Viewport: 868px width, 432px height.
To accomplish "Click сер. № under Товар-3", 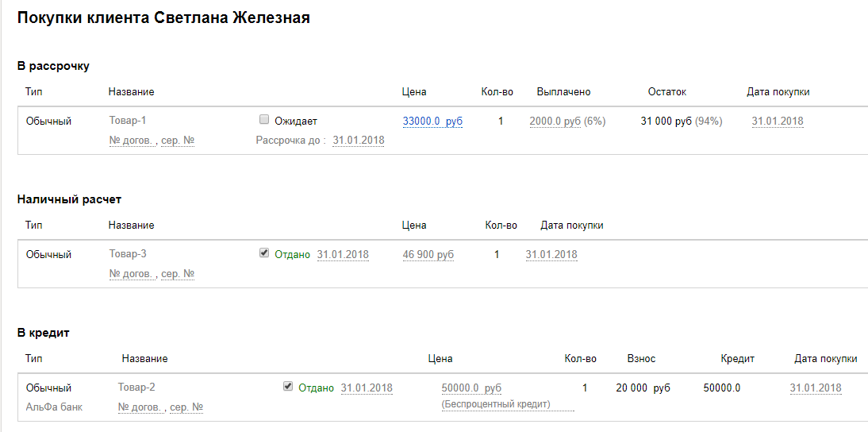I will tap(178, 274).
